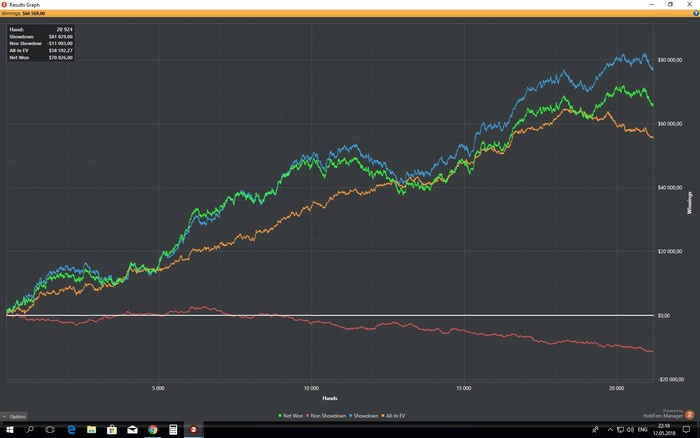Open Microsoft Store from the taskbar
Screen dimensions: 700x438
(x=112, y=430)
